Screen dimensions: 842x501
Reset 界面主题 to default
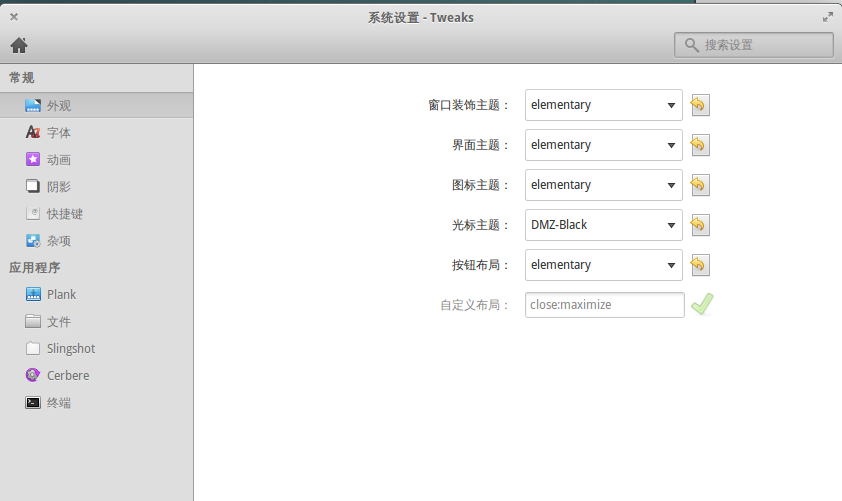coord(700,145)
